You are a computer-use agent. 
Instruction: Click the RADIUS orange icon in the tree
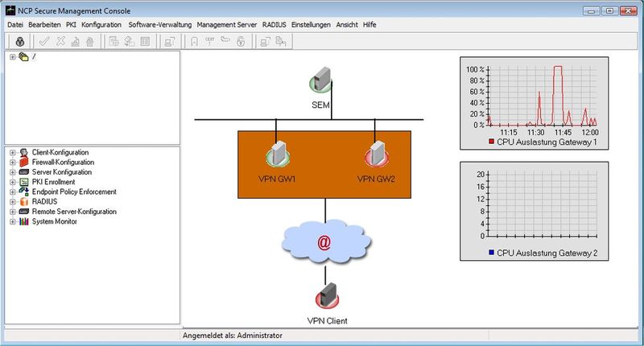[x=24, y=201]
